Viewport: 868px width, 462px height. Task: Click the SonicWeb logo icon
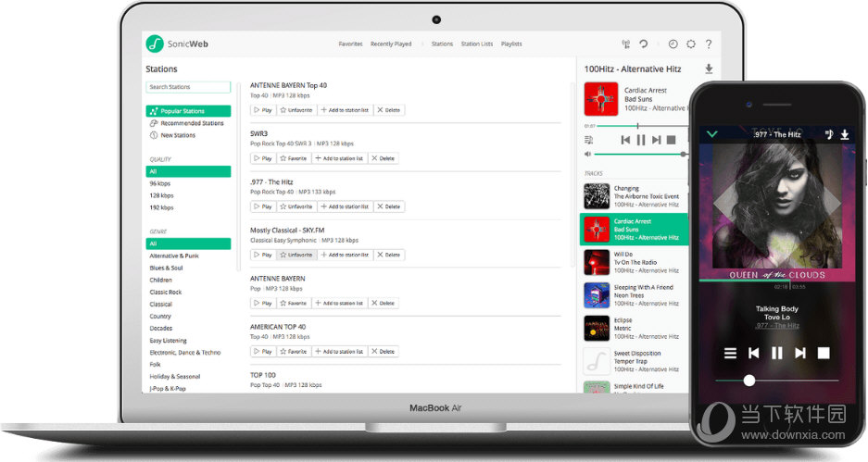coord(155,44)
